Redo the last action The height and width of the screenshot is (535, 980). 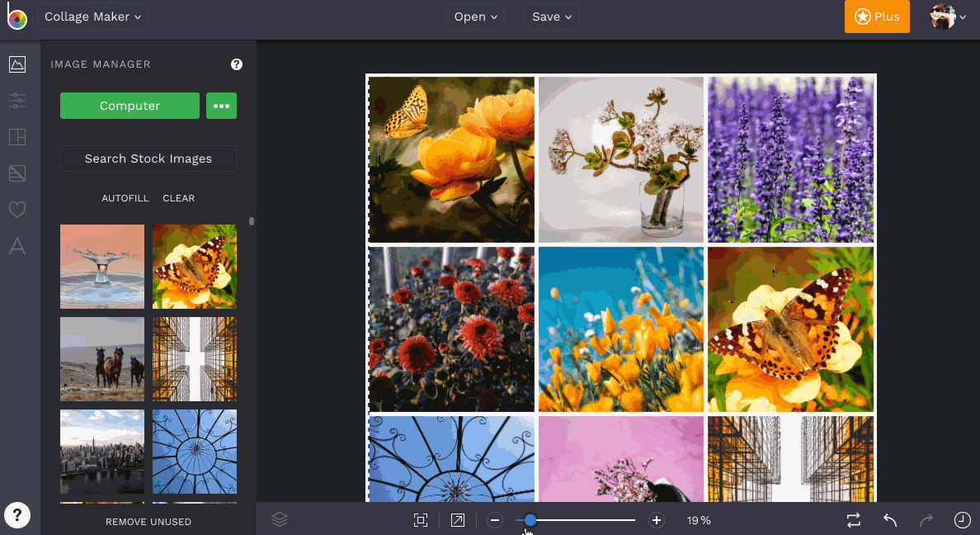[926, 520]
